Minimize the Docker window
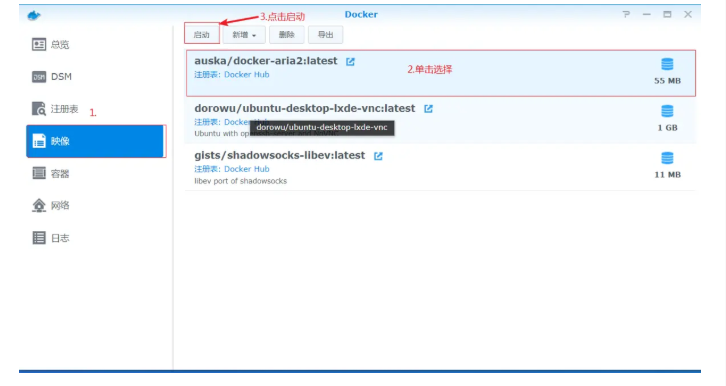Image resolution: width=726 pixels, height=386 pixels. click(x=647, y=14)
